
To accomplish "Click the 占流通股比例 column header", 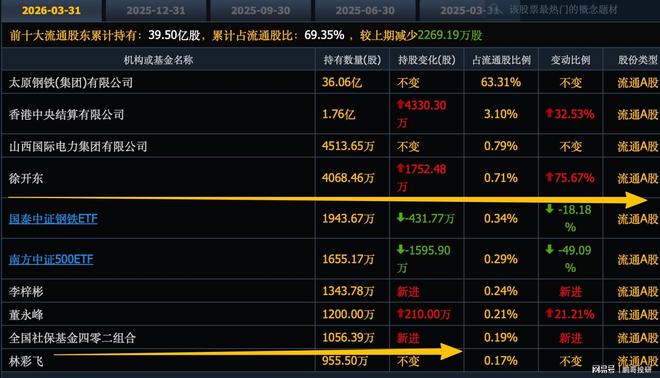I will [501, 60].
